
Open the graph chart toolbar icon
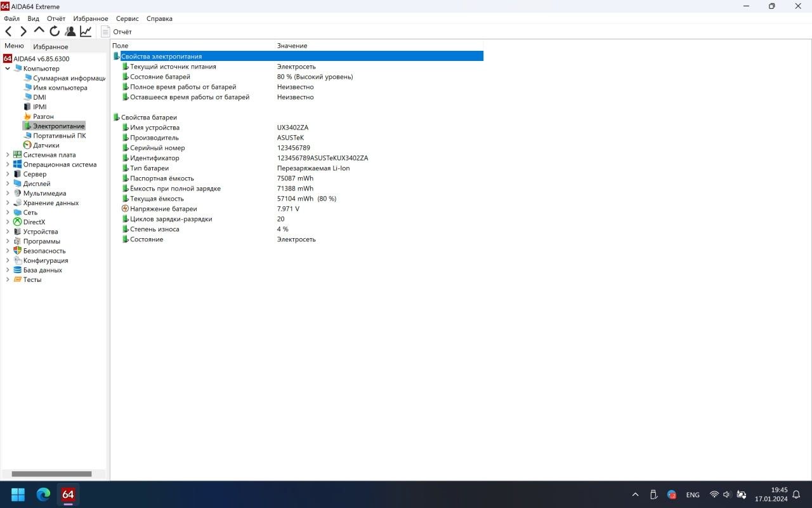coord(86,31)
